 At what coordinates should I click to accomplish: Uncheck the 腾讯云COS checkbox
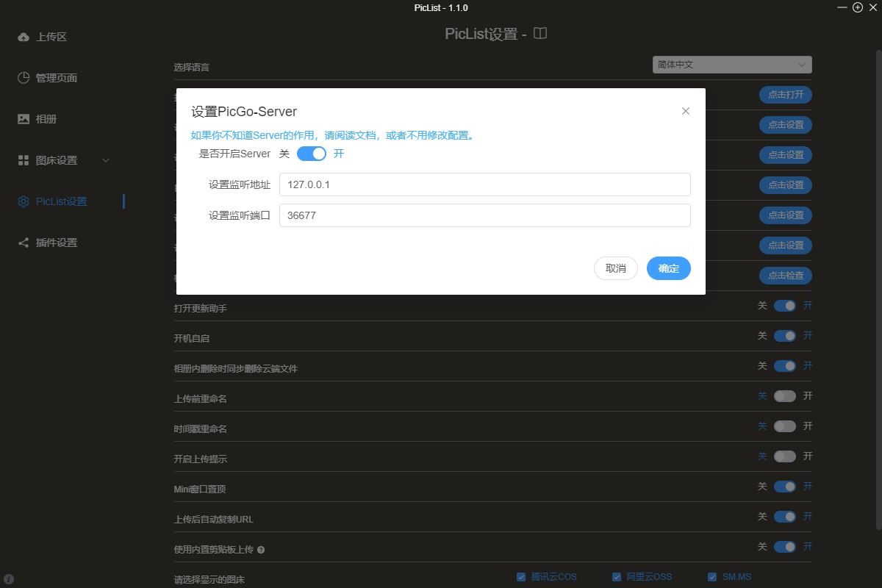click(520, 577)
